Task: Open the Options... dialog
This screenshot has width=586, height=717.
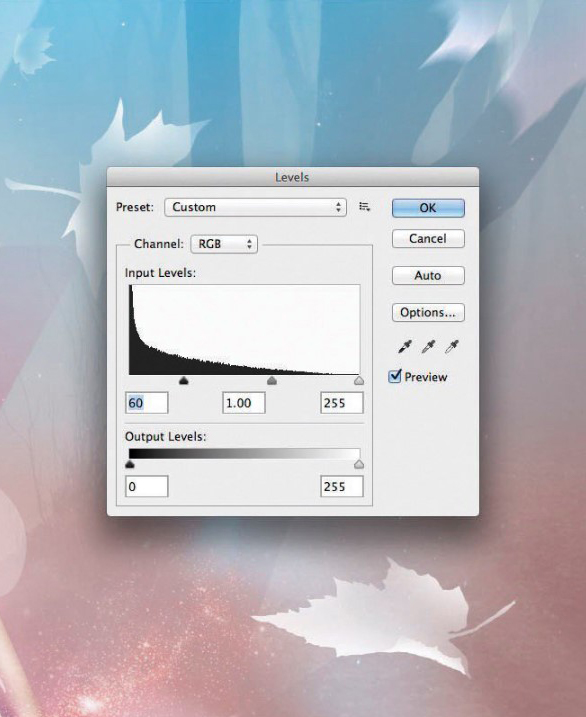Action: [428, 313]
